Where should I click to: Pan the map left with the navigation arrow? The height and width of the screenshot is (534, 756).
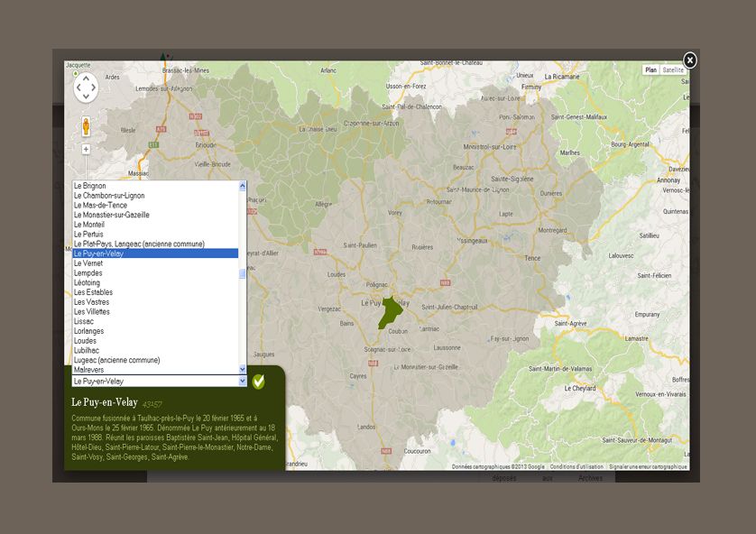click(x=77, y=87)
